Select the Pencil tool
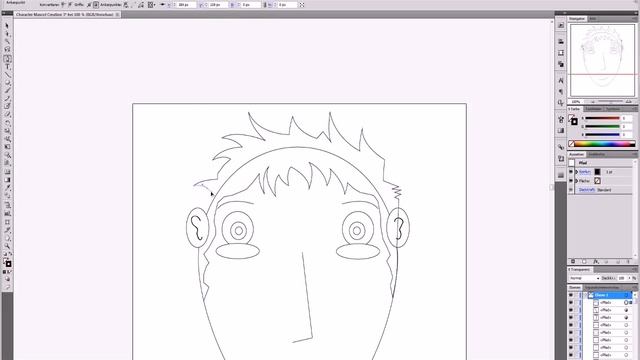The width and height of the screenshot is (640, 360). [x=7, y=98]
